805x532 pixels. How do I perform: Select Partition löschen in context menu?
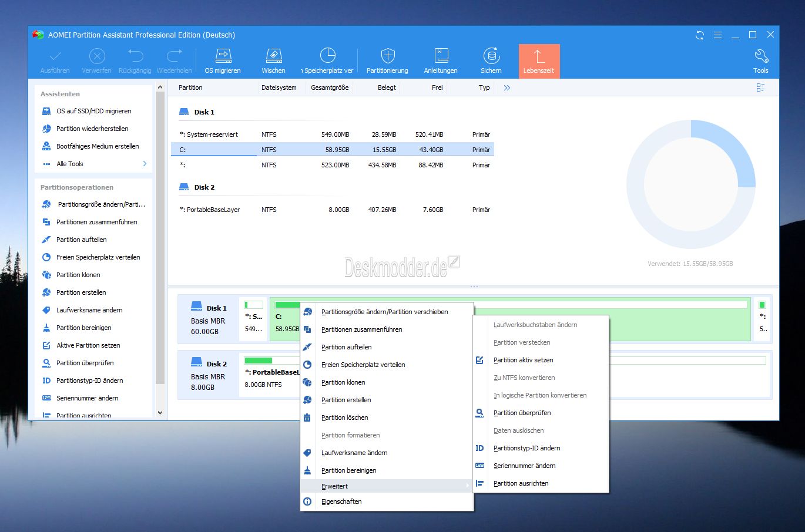[387, 417]
